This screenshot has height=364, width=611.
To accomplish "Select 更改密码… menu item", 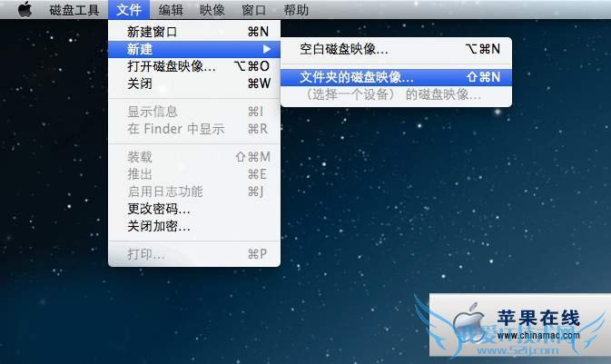I will tap(194, 209).
